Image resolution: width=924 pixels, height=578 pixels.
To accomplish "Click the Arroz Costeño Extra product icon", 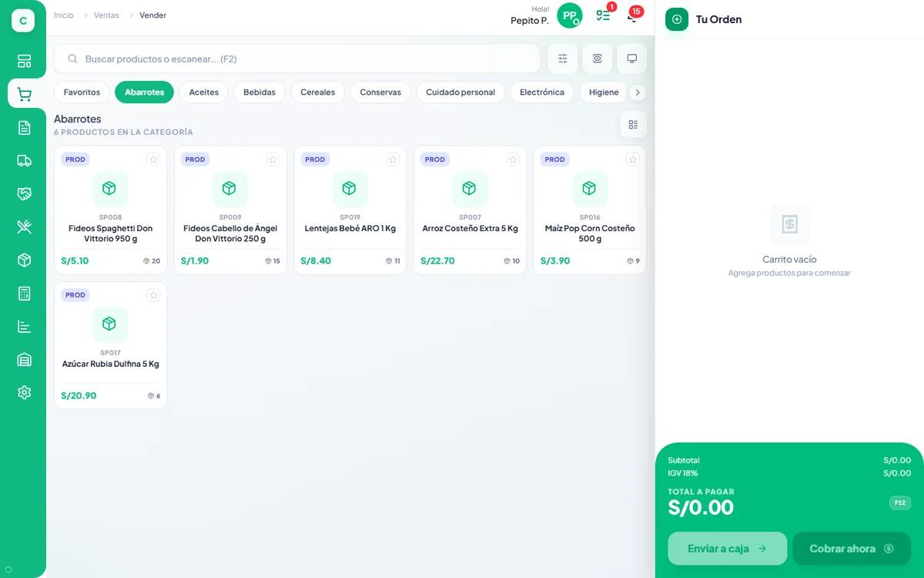I will (x=469, y=189).
